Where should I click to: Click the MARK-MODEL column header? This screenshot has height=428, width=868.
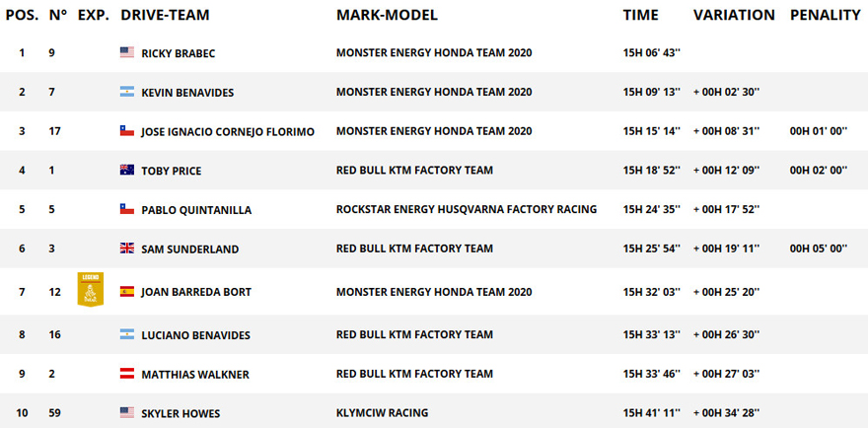coord(387,16)
